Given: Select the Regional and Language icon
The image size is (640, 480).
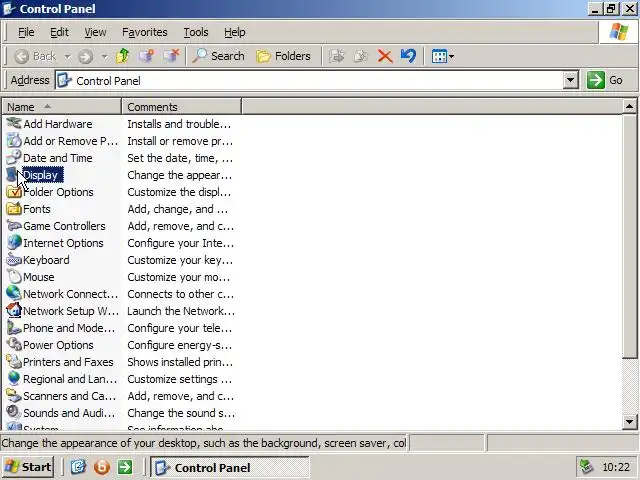Looking at the screenshot, I should pos(14,379).
